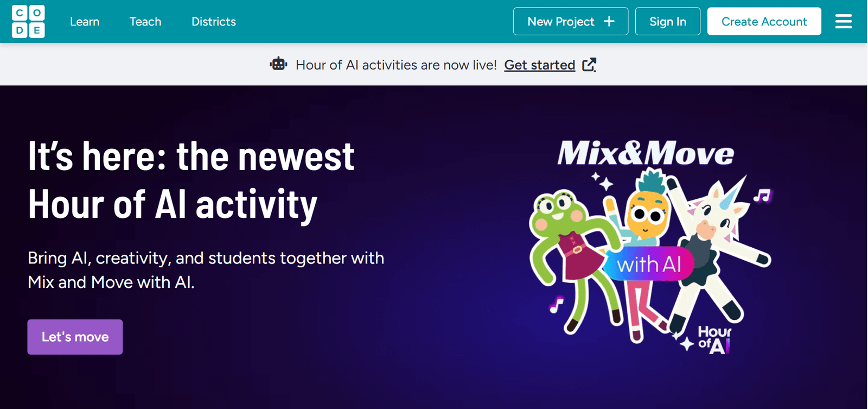
Task: Open the hamburger menu icon
Action: (844, 22)
